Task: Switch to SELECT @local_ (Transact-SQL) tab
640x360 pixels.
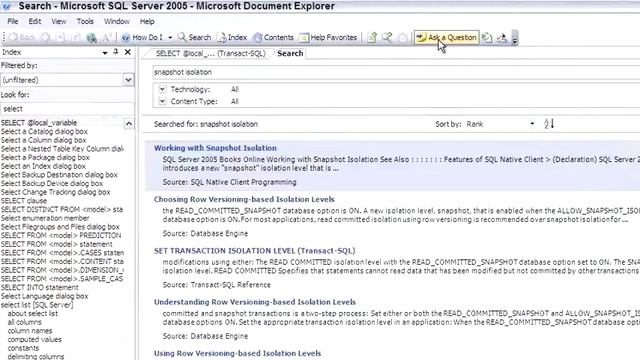Action: point(210,53)
